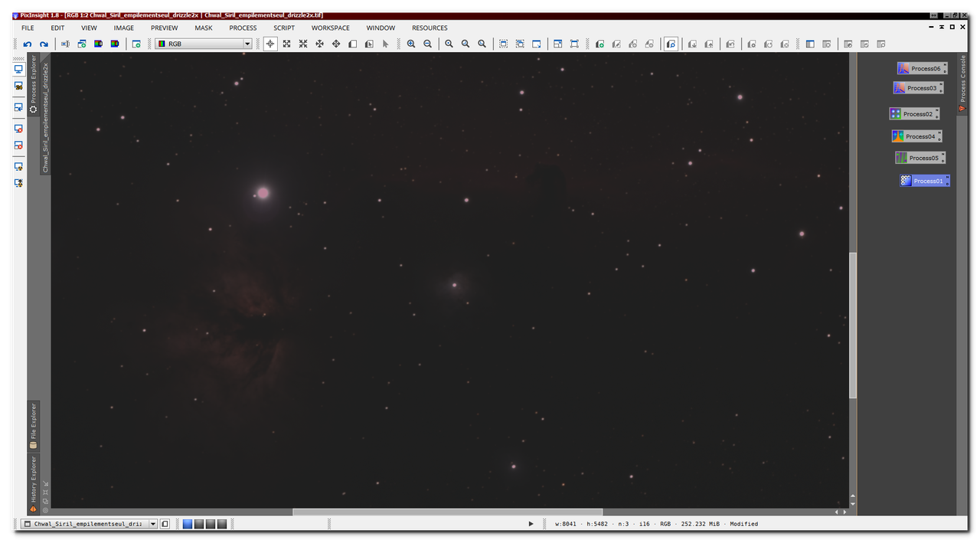The height and width of the screenshot is (543, 980).
Task: Select the Chwal_Siril image view tab
Action: [45, 115]
